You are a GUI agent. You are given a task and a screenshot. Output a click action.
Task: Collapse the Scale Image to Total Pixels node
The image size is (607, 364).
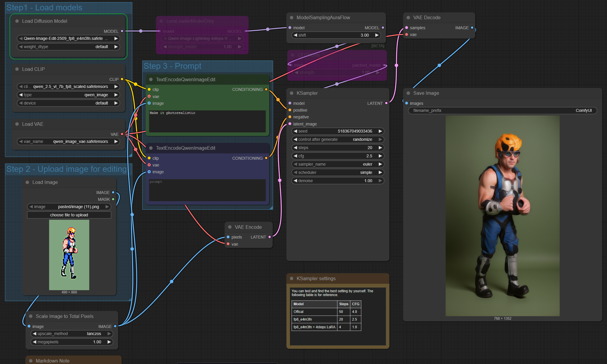point(31,316)
